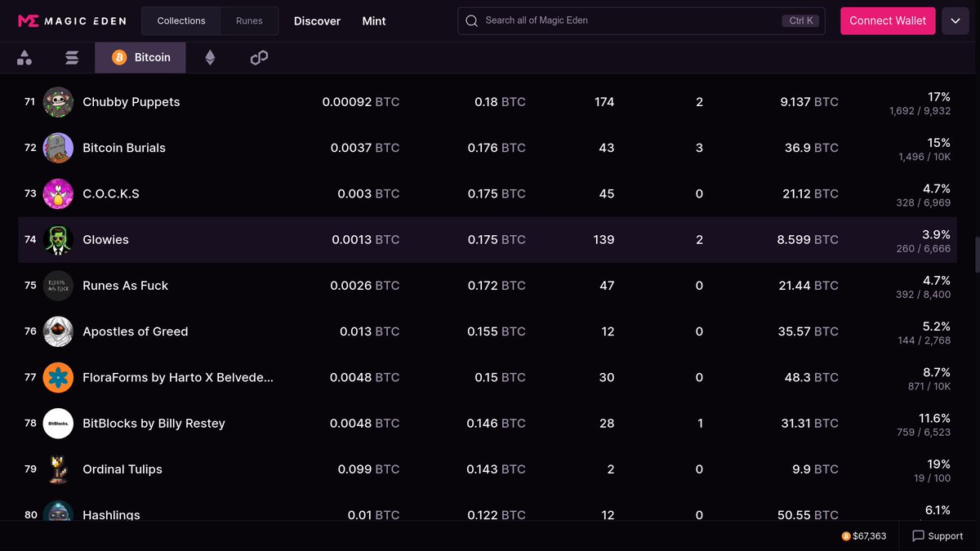
Task: Open FloraForms collection avatar
Action: coord(58,377)
